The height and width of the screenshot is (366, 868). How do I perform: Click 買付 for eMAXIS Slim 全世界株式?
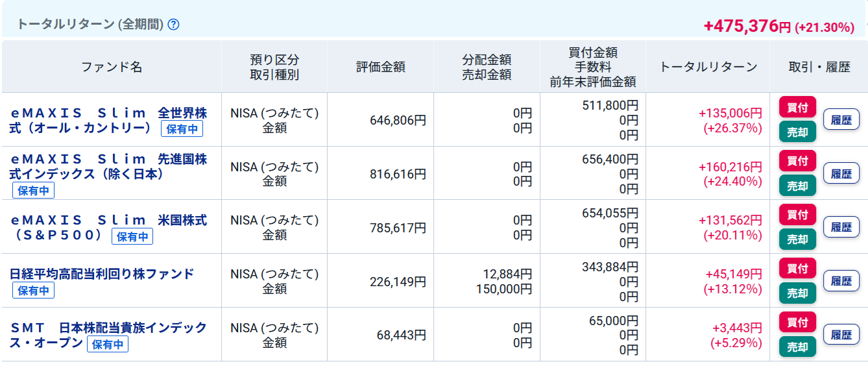click(x=797, y=107)
